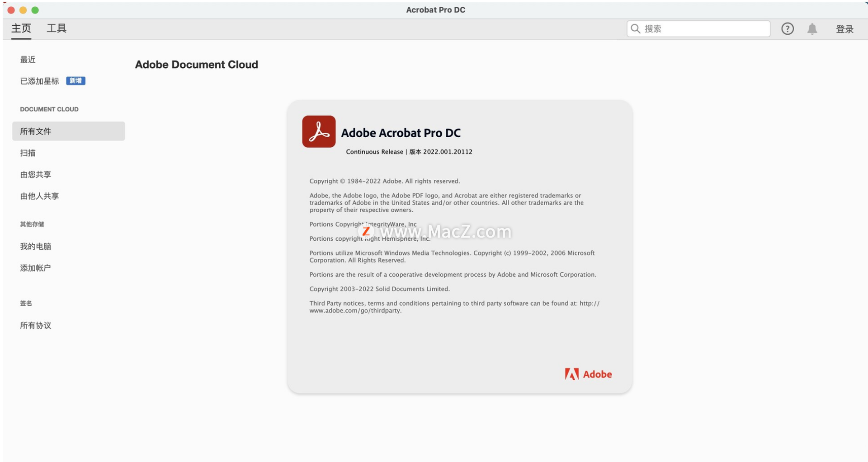The height and width of the screenshot is (462, 868).
Task: Click the 登录 sign-in button
Action: tap(844, 29)
